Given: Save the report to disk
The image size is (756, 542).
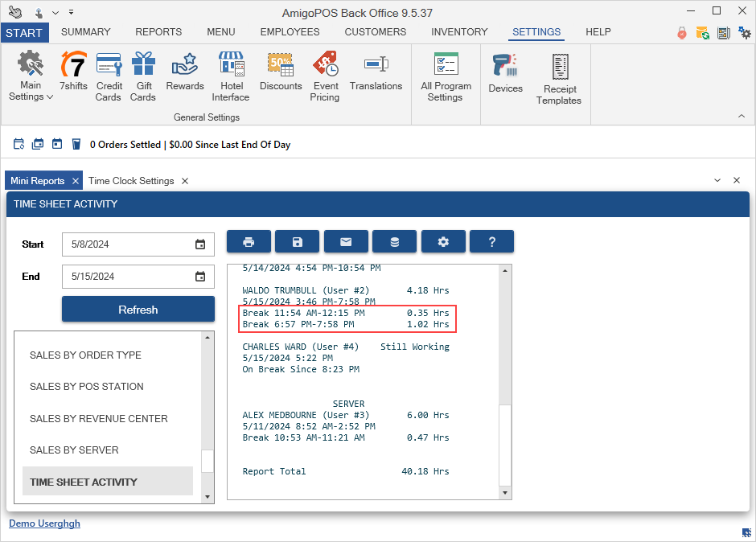Looking at the screenshot, I should pos(297,242).
